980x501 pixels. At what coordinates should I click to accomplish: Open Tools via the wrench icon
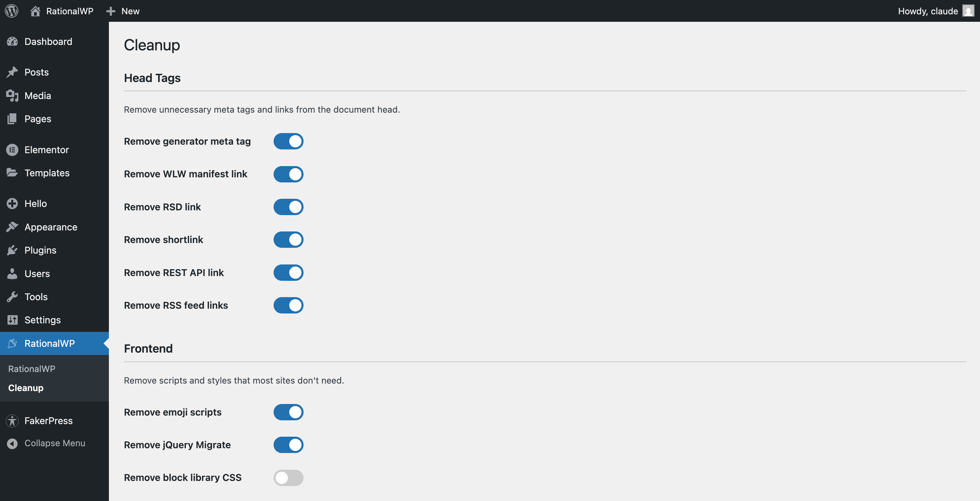(x=12, y=297)
